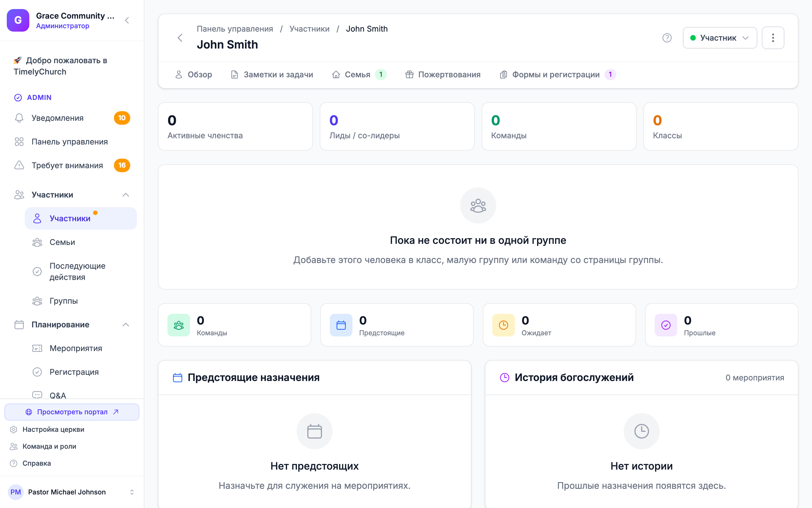This screenshot has height=508, width=812.
Task: Click the question icon beside Справка
Action: click(14, 463)
